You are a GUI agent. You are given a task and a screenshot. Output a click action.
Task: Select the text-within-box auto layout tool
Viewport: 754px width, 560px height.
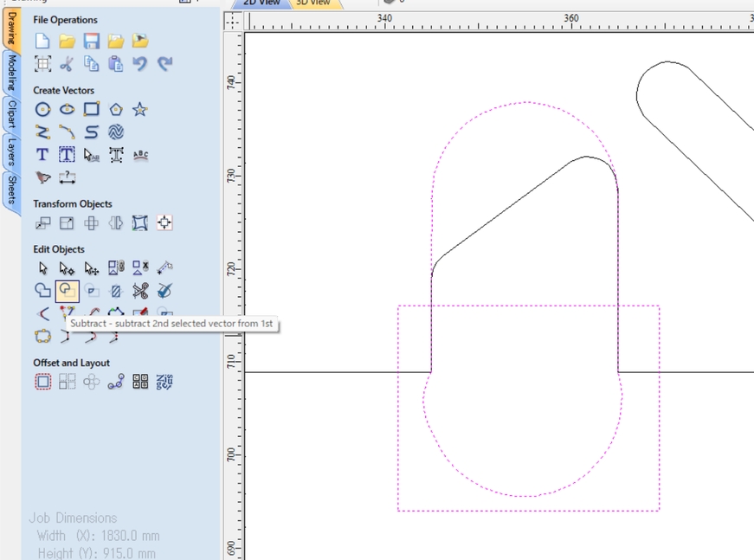tap(67, 155)
